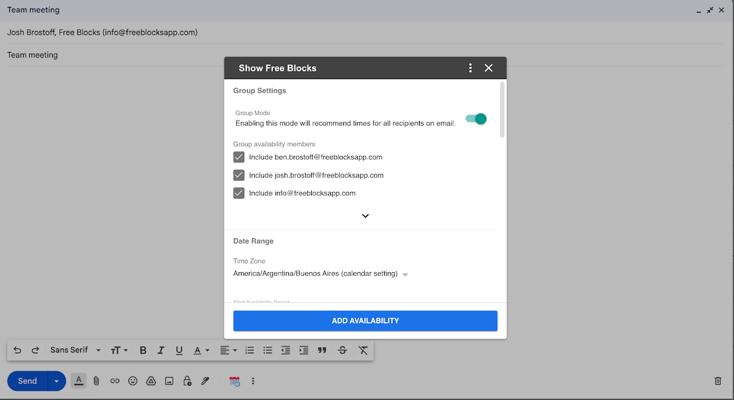Open Show Free Blocks three-dot menu
This screenshot has width=734, height=400.
(470, 68)
